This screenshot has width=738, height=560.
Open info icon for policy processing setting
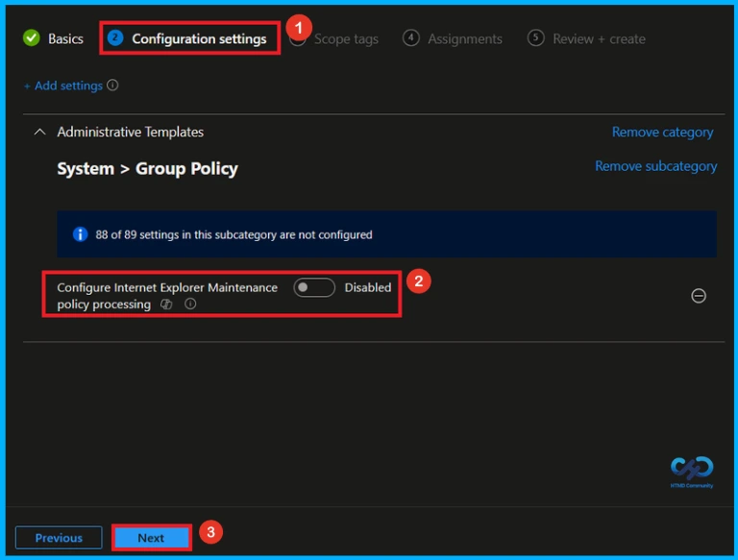click(190, 304)
